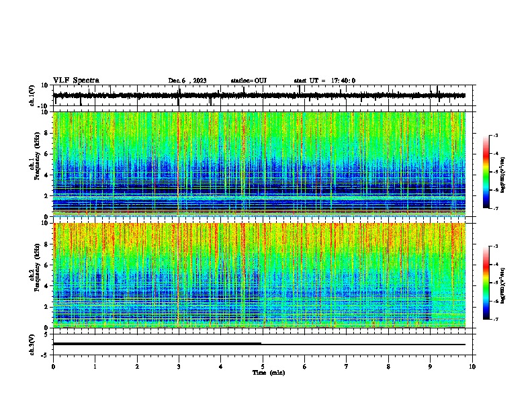
Task: Click the "4" kHz tick of ch.2 spectrogram
Action: (x=46, y=286)
